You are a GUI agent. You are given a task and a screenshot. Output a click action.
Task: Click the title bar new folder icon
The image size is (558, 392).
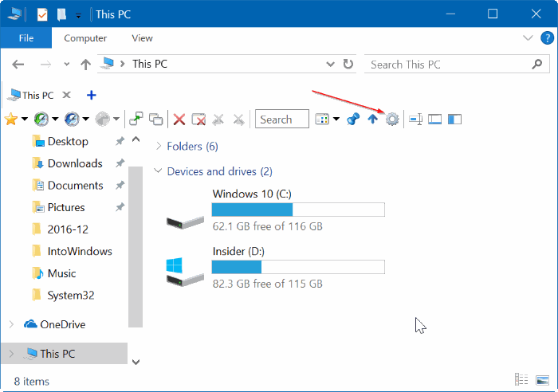pos(61,14)
